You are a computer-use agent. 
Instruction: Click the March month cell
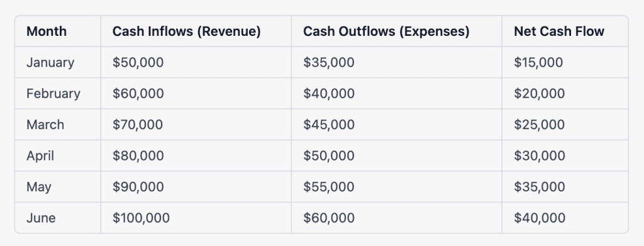(x=45, y=125)
